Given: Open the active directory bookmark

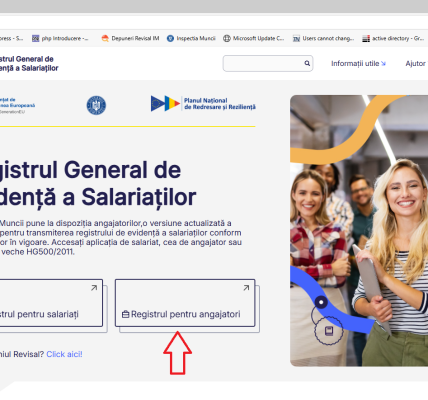Looking at the screenshot, I should (393, 38).
